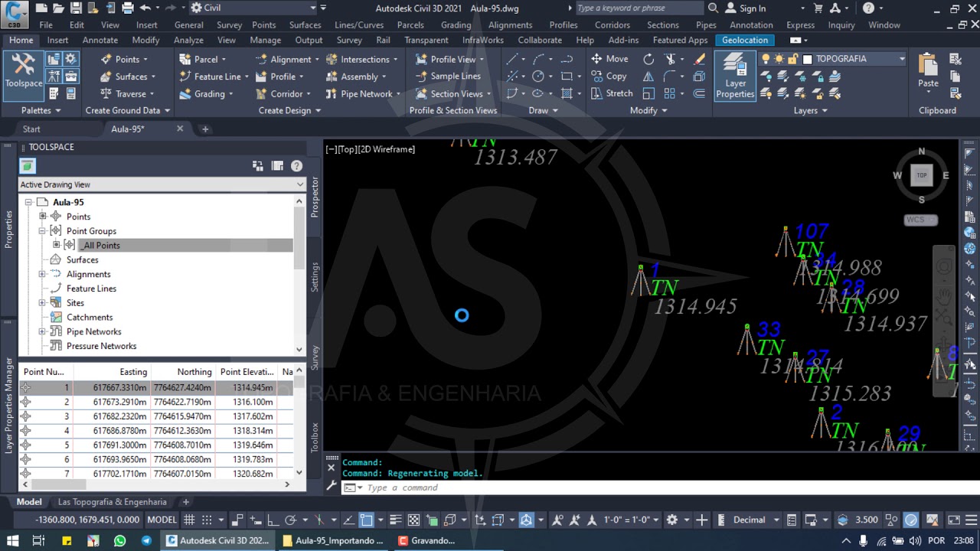Click the ViewCube TOP face
Viewport: 980px width, 551px height.
(x=921, y=175)
